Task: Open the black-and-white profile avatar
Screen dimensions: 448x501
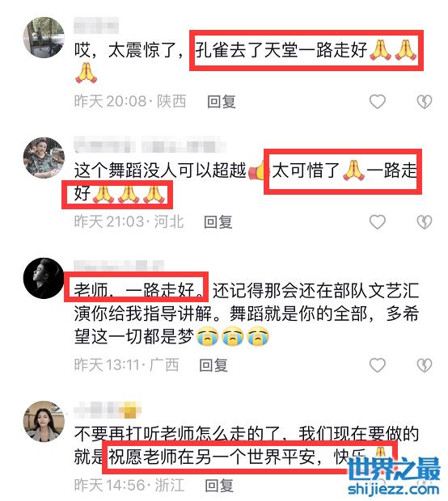Action: (44, 278)
